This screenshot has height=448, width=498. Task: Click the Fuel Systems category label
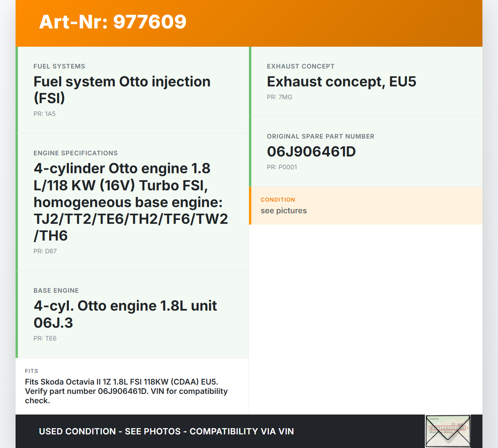[59, 67]
